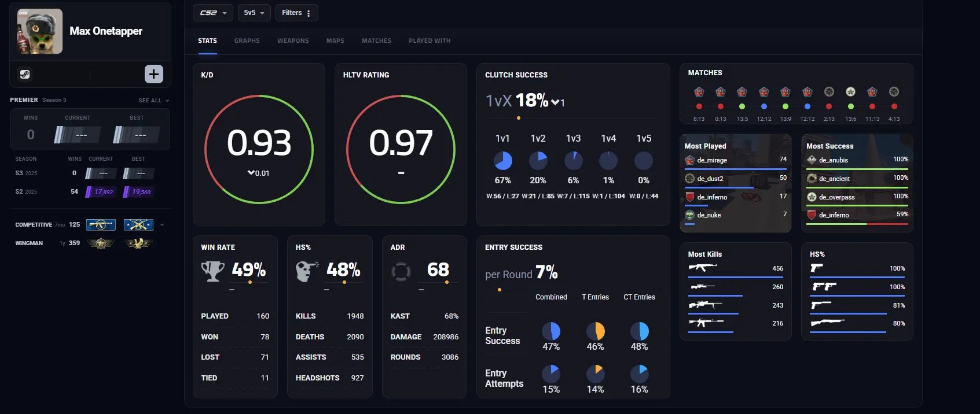Click the de_mirage map icon

click(689, 160)
